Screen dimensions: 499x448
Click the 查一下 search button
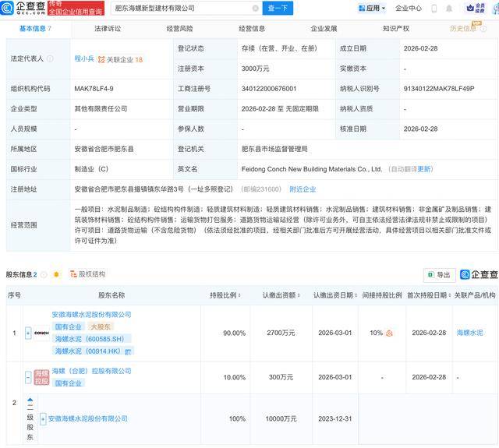click(277, 9)
